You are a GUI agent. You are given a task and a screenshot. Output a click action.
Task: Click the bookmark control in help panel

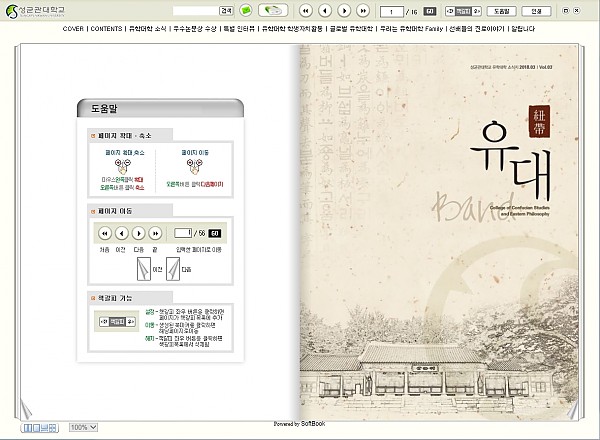(117, 322)
